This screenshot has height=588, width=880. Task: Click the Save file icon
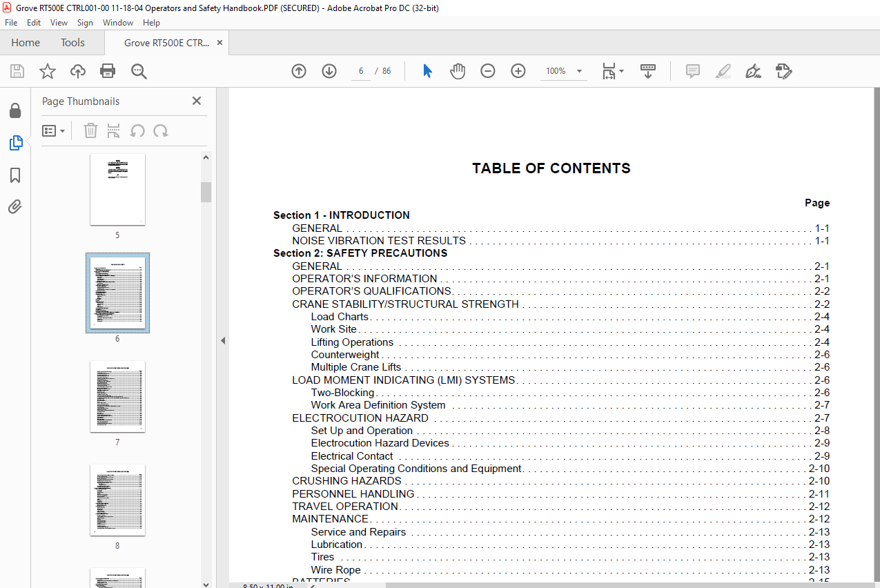[17, 71]
